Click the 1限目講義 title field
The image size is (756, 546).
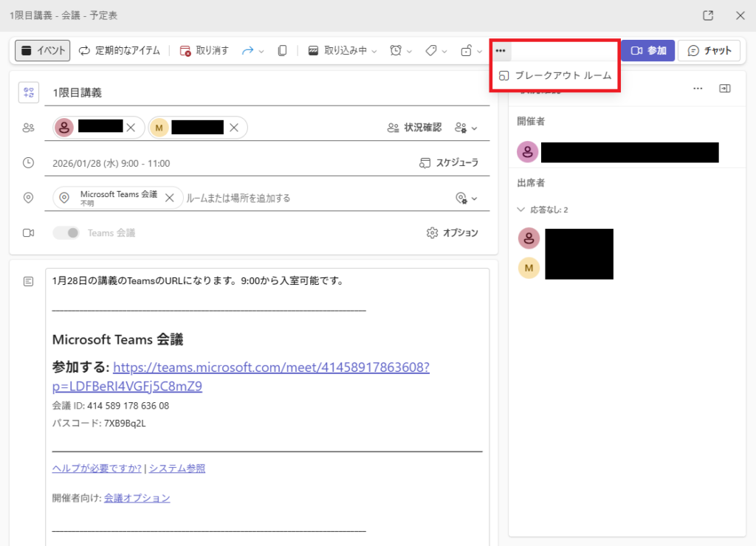pos(258,93)
